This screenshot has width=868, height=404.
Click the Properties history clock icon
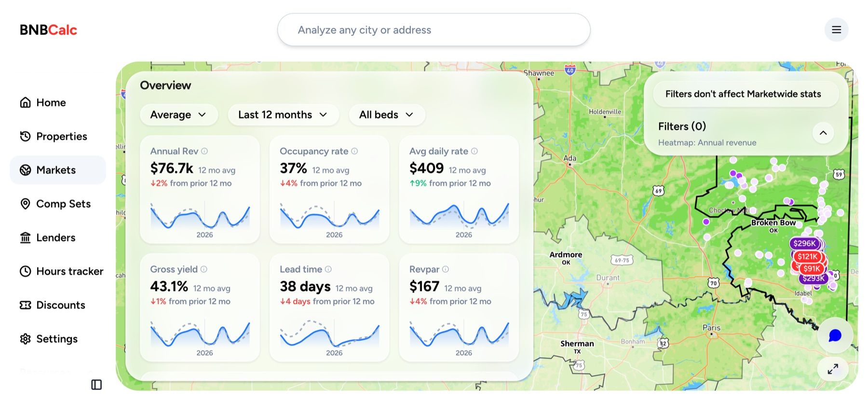click(26, 136)
